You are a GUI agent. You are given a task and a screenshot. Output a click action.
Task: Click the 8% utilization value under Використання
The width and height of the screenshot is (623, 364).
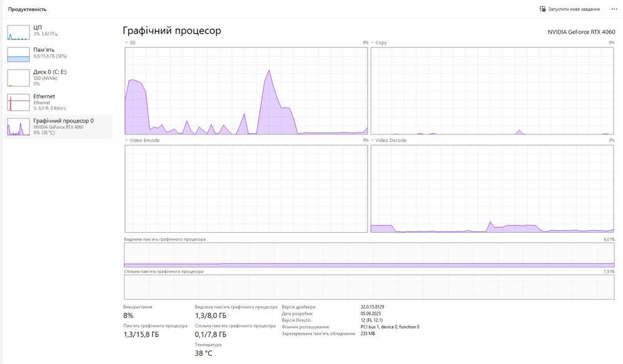tap(128, 315)
